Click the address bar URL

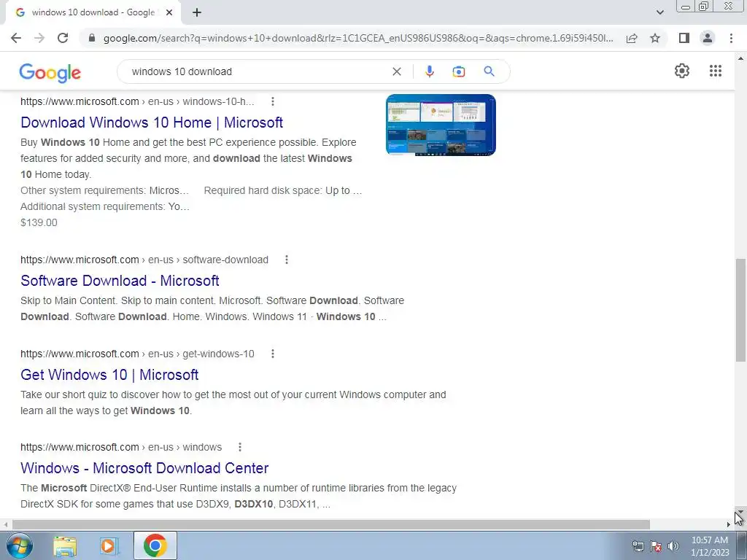358,38
